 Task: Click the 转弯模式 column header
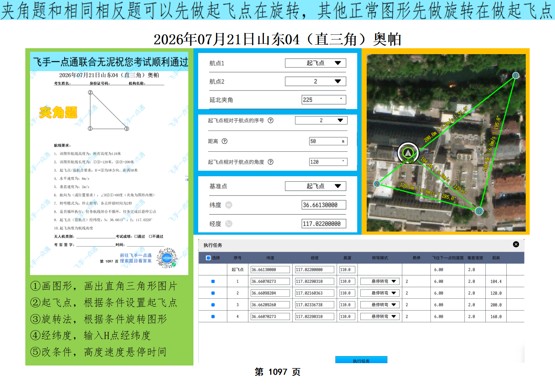point(380,258)
